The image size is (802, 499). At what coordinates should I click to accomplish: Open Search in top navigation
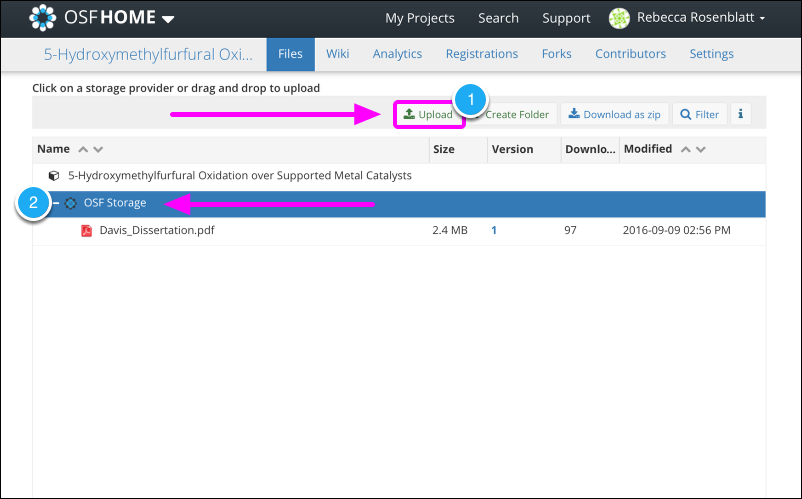(x=498, y=18)
